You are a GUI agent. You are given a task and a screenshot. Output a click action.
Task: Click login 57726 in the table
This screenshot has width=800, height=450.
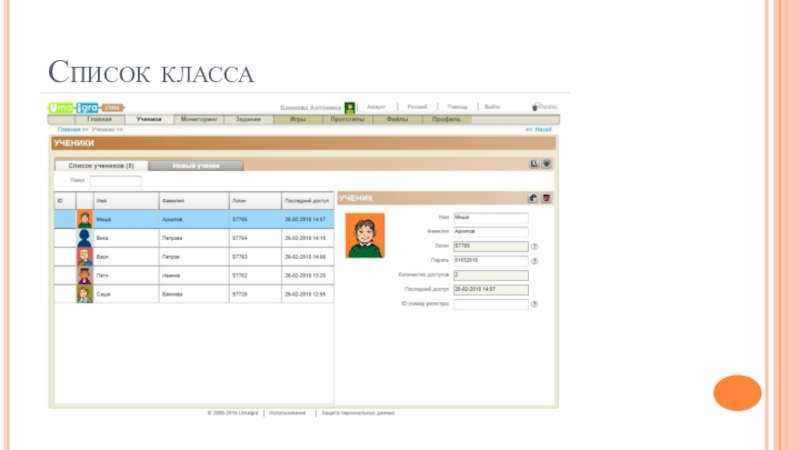click(x=239, y=294)
